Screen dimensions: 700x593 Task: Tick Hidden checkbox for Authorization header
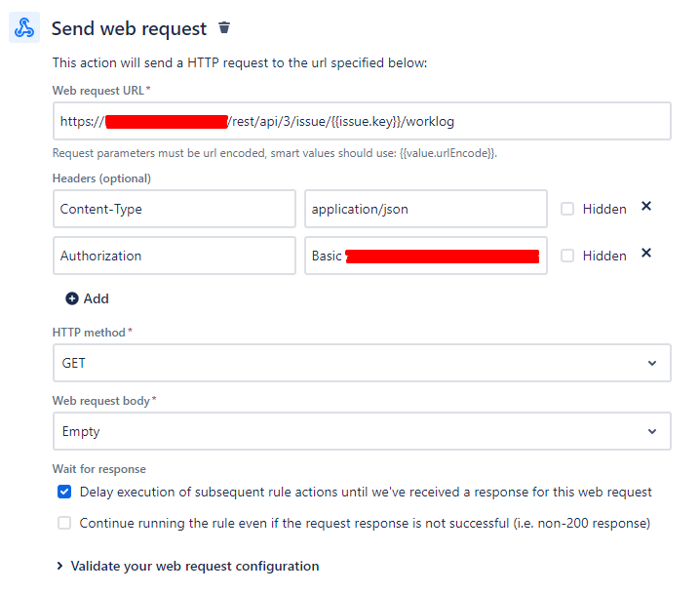(x=567, y=256)
